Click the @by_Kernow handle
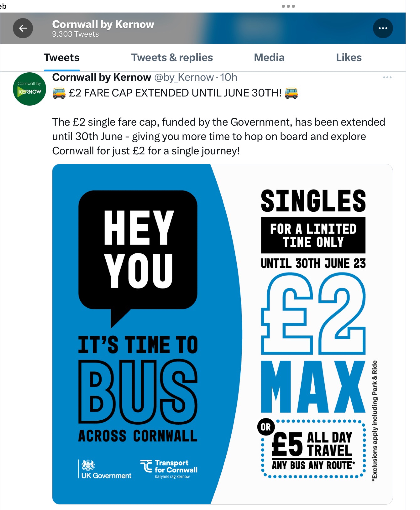 click(184, 77)
